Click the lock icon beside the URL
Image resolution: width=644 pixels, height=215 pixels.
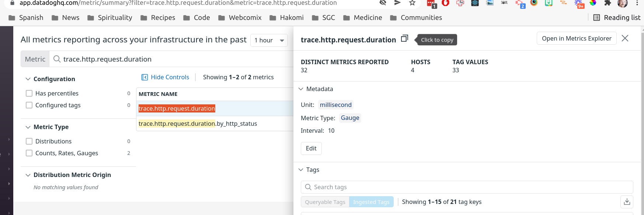pyautogui.click(x=12, y=3)
